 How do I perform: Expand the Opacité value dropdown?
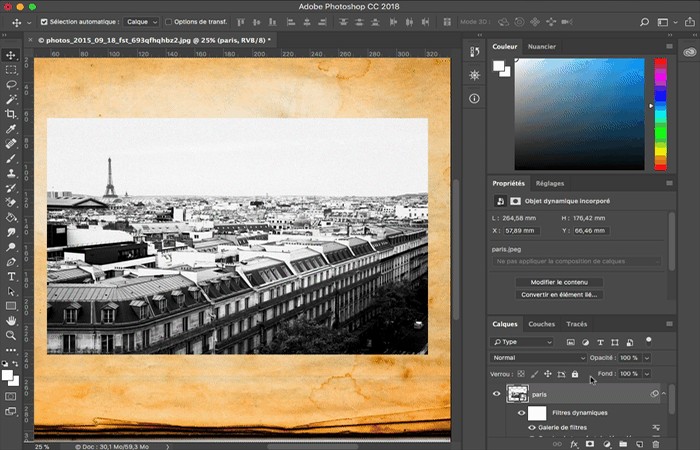[x=647, y=358]
